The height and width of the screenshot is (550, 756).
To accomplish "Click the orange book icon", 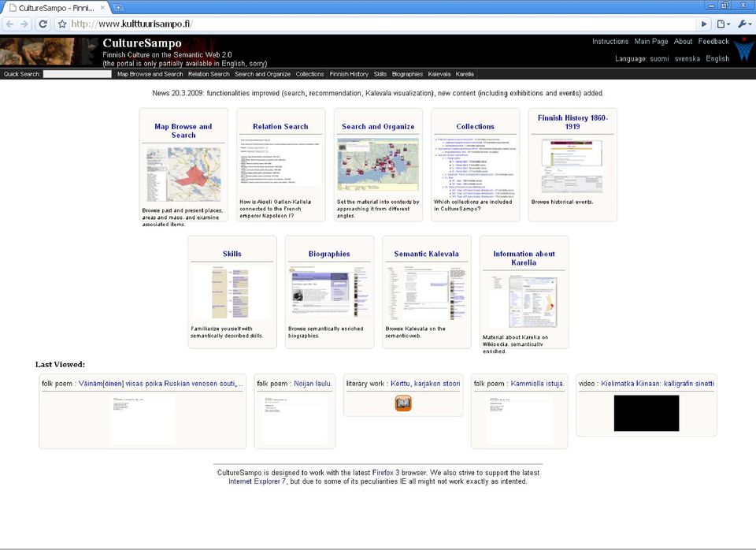I will click(403, 403).
